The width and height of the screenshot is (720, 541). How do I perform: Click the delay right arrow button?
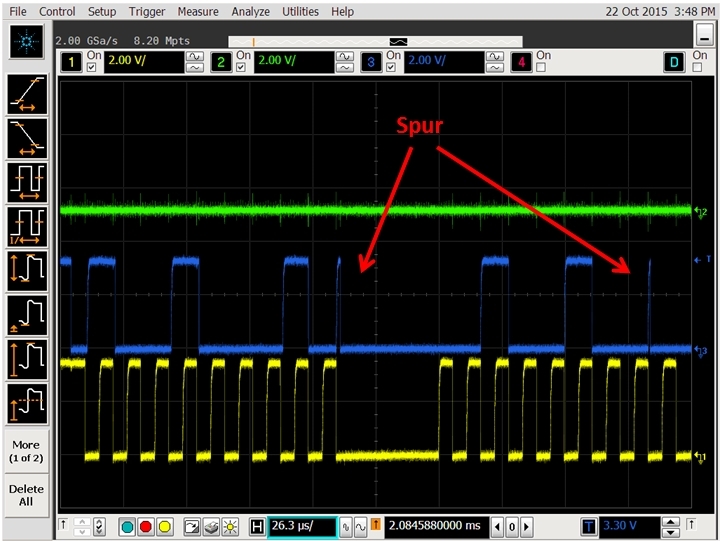[527, 527]
